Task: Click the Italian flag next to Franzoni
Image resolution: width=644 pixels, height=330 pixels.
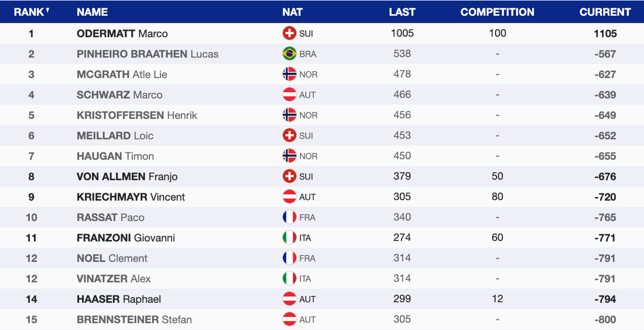Action: pyautogui.click(x=289, y=238)
